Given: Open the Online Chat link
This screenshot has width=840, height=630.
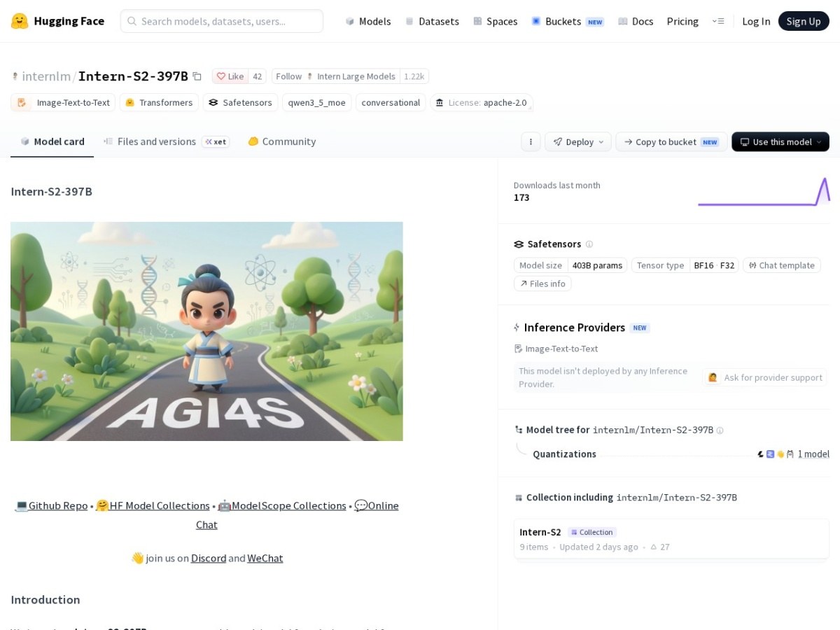Looking at the screenshot, I should [x=376, y=506].
